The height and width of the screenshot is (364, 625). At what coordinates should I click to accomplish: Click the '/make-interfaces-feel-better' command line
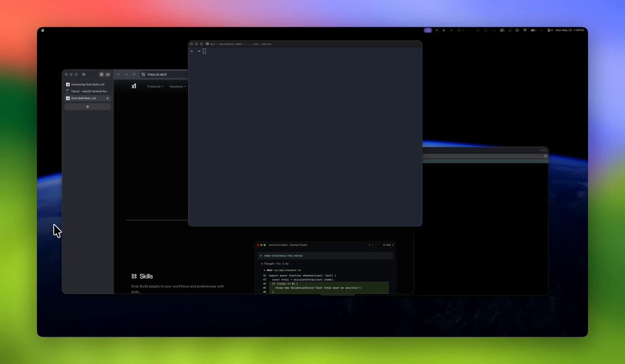coord(326,256)
